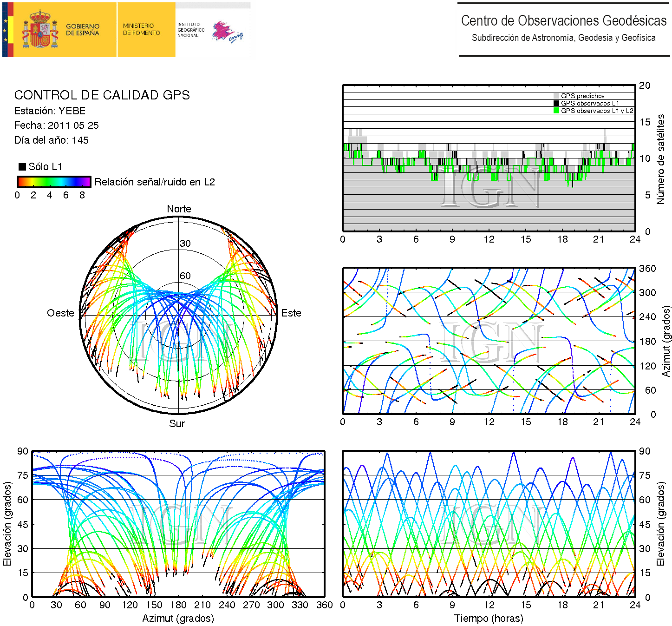The width and height of the screenshot is (672, 626).
Task: Click the black GPS observados L1 legend marker
Action: [556, 103]
